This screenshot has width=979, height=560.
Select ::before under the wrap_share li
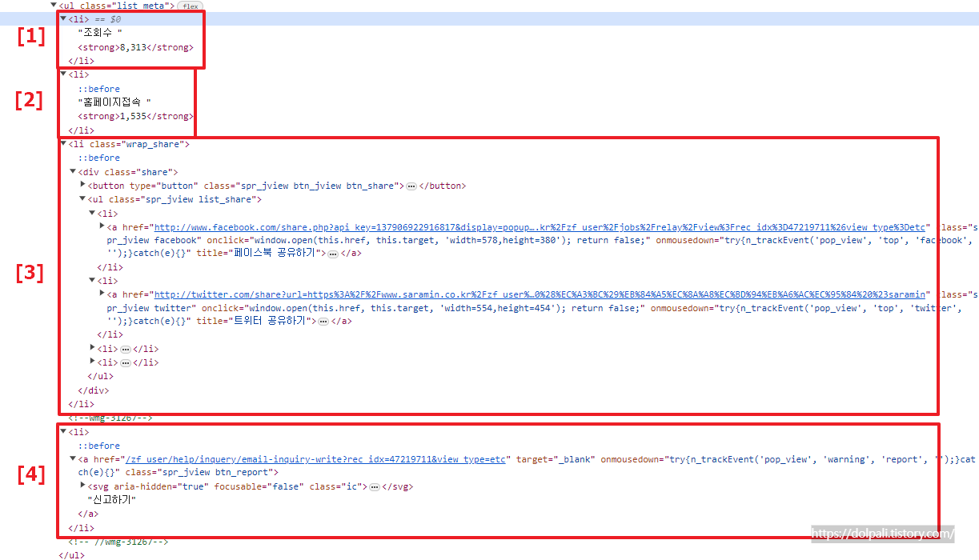[98, 158]
